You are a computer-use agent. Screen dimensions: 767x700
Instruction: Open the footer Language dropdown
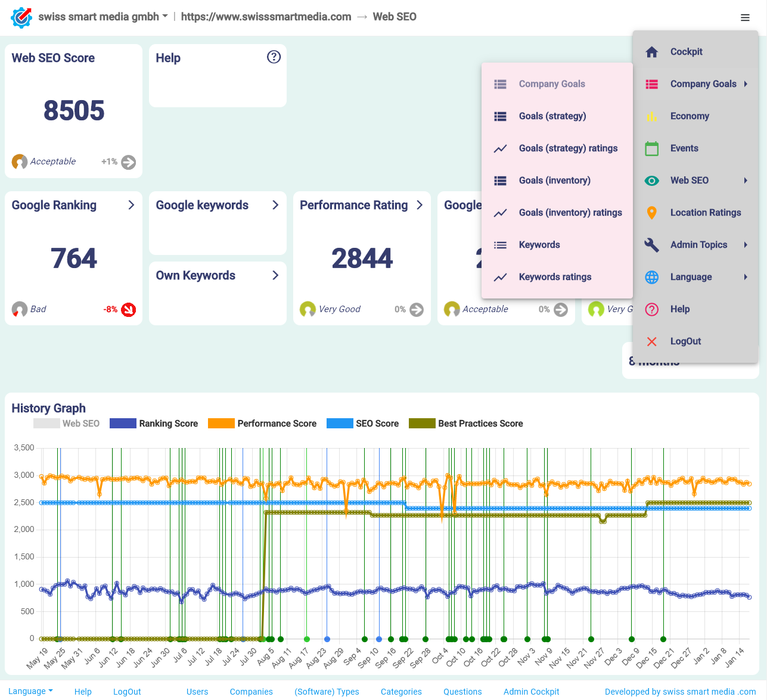30,691
